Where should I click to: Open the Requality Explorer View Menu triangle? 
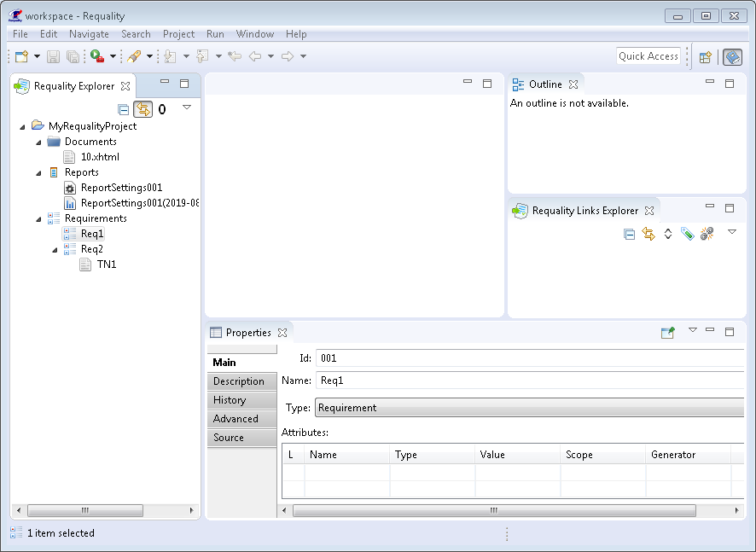187,107
